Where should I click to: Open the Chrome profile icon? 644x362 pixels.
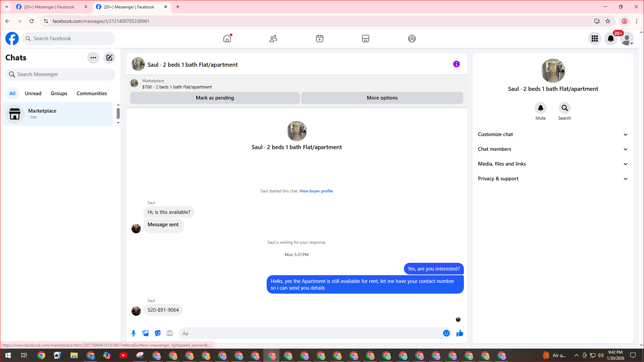(625, 21)
